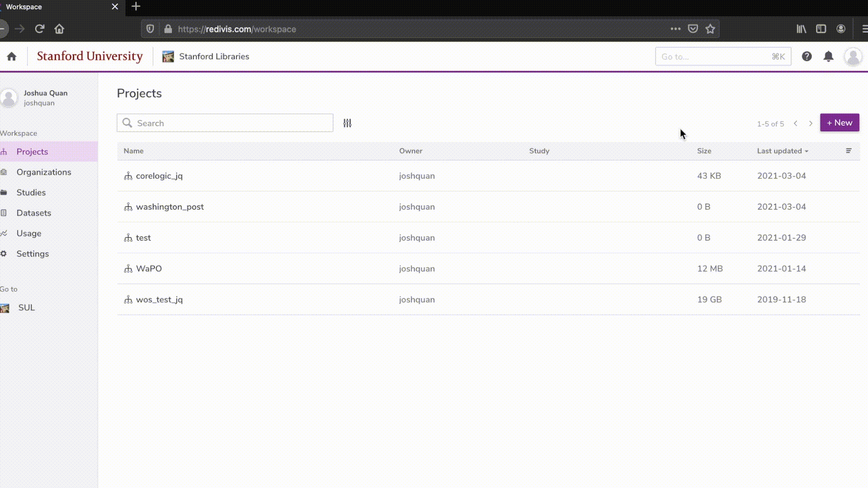868x488 pixels.
Task: Open browser page actions ellipsis menu
Action: pos(675,29)
